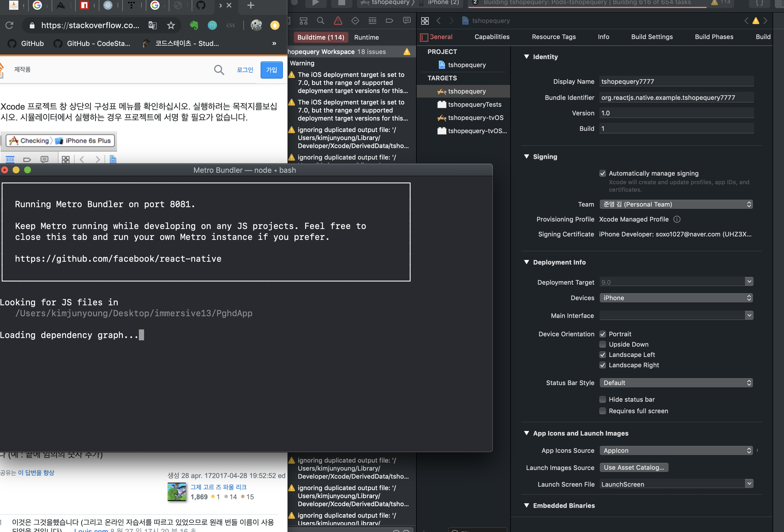Bookmark page with the star icon
Viewport: 784px width, 532px height.
click(x=171, y=25)
